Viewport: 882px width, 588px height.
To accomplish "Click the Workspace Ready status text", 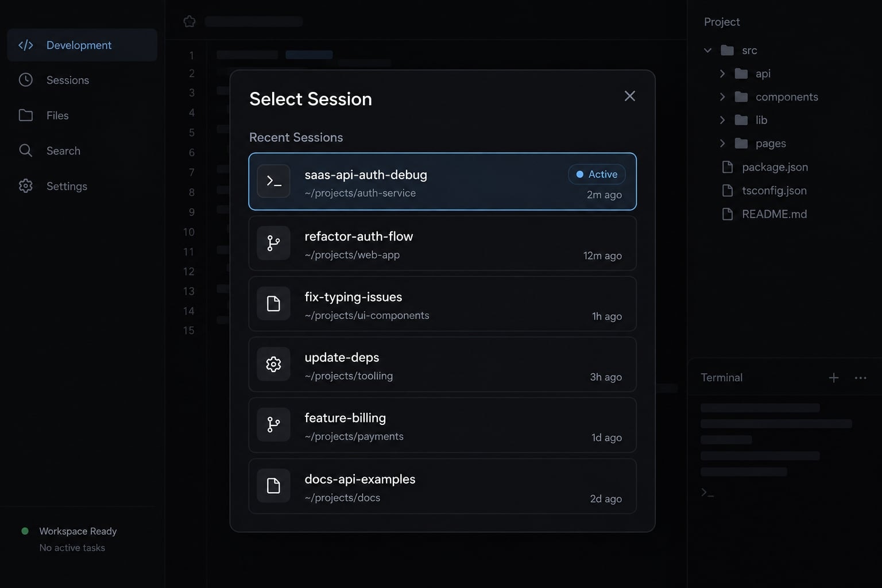I will [x=78, y=531].
